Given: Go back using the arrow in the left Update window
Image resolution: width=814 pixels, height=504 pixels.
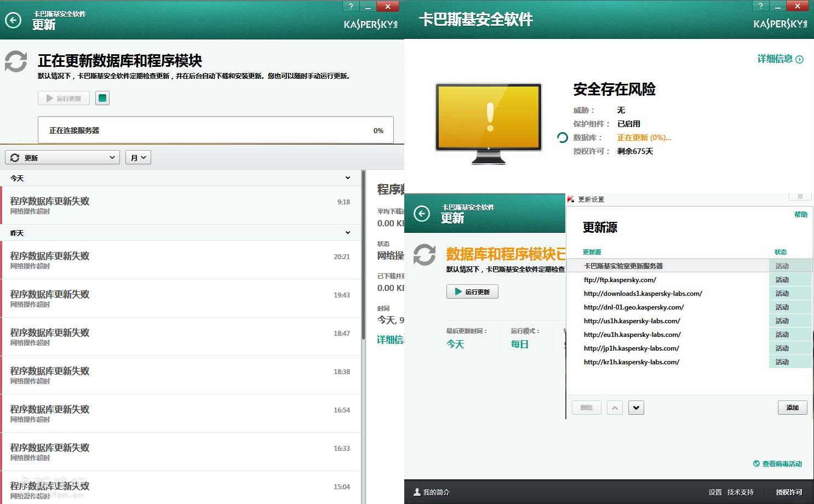Looking at the screenshot, I should 13,21.
